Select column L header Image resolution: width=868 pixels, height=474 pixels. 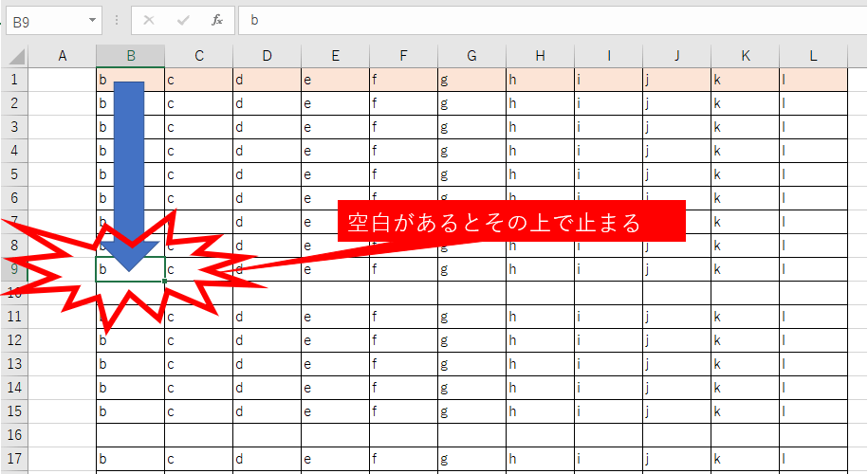coord(813,56)
